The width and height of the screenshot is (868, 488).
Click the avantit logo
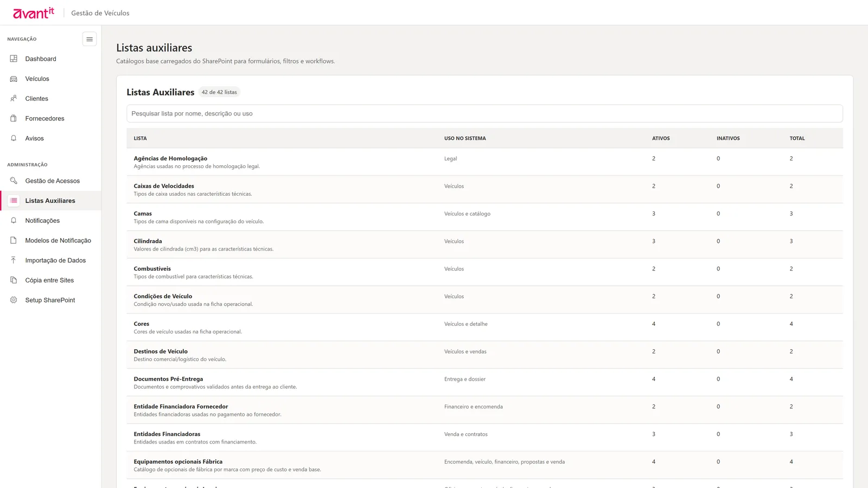pos(34,13)
